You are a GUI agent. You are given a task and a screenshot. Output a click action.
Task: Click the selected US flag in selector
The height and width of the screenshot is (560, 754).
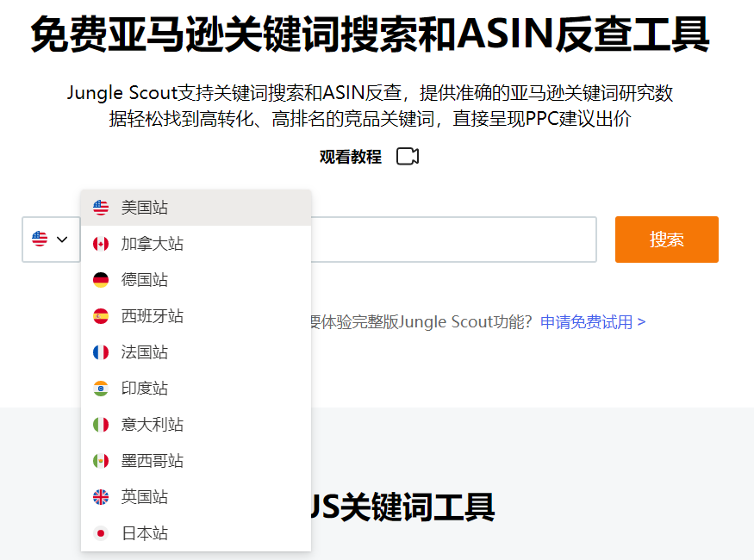tap(40, 240)
